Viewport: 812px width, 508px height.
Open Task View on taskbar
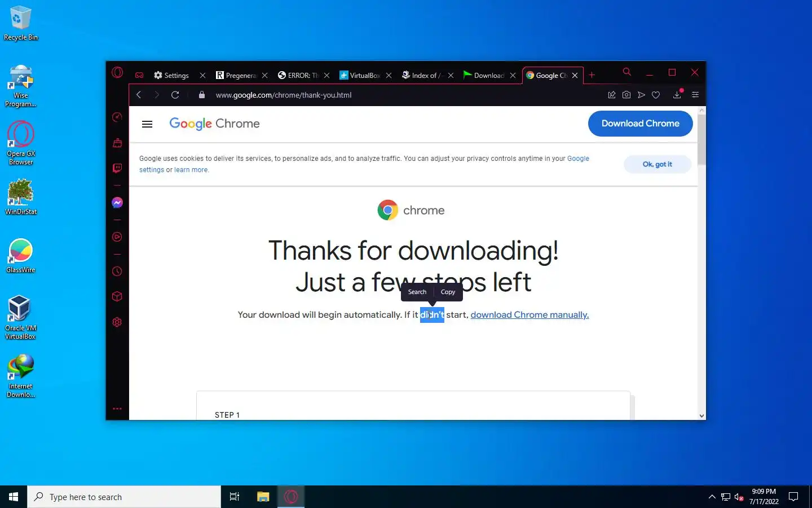[x=235, y=497]
